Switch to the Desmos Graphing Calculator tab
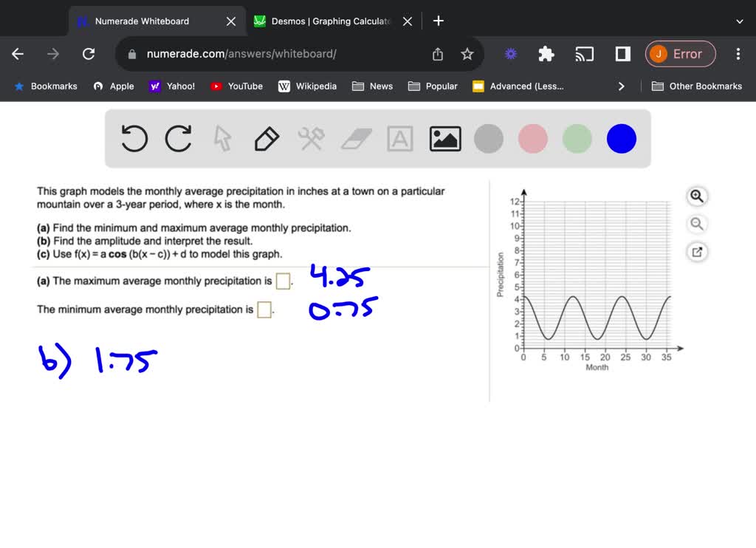 click(x=325, y=21)
